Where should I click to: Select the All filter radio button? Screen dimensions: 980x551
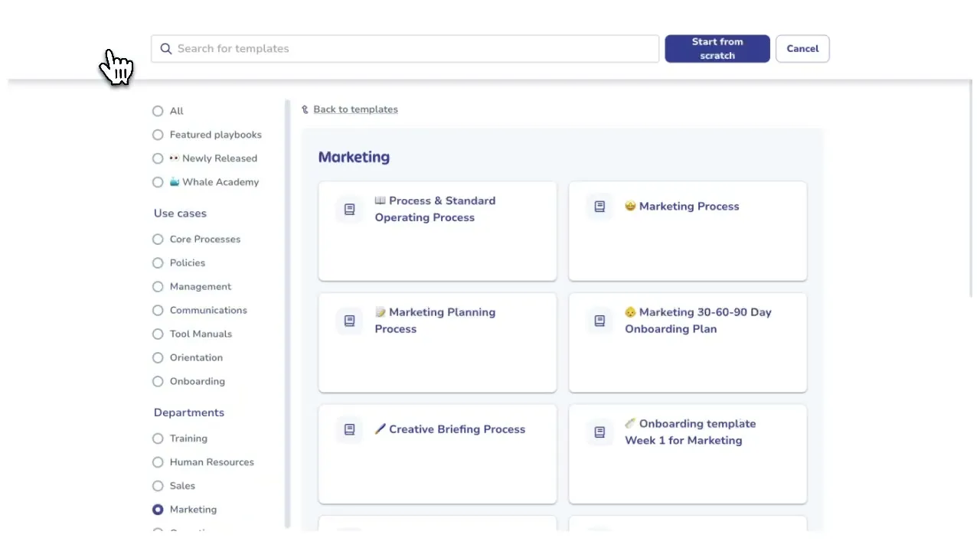(x=158, y=111)
